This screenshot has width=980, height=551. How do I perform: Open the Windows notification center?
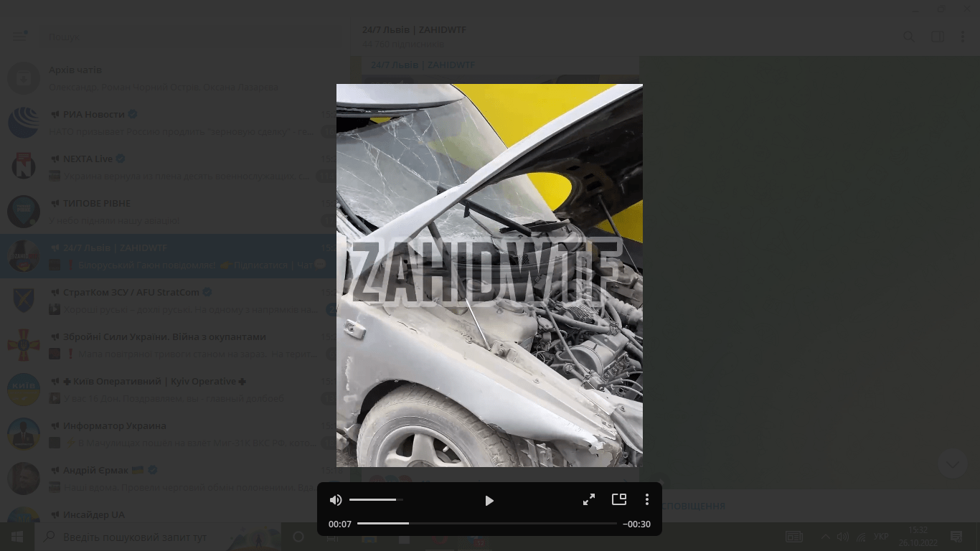[956, 537]
